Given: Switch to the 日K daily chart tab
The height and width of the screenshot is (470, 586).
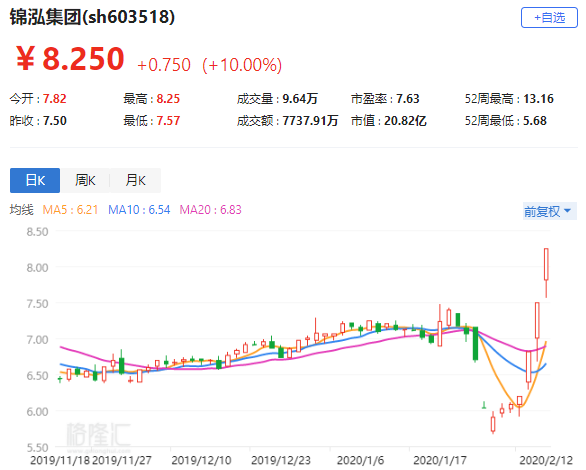Looking at the screenshot, I should coord(35,180).
